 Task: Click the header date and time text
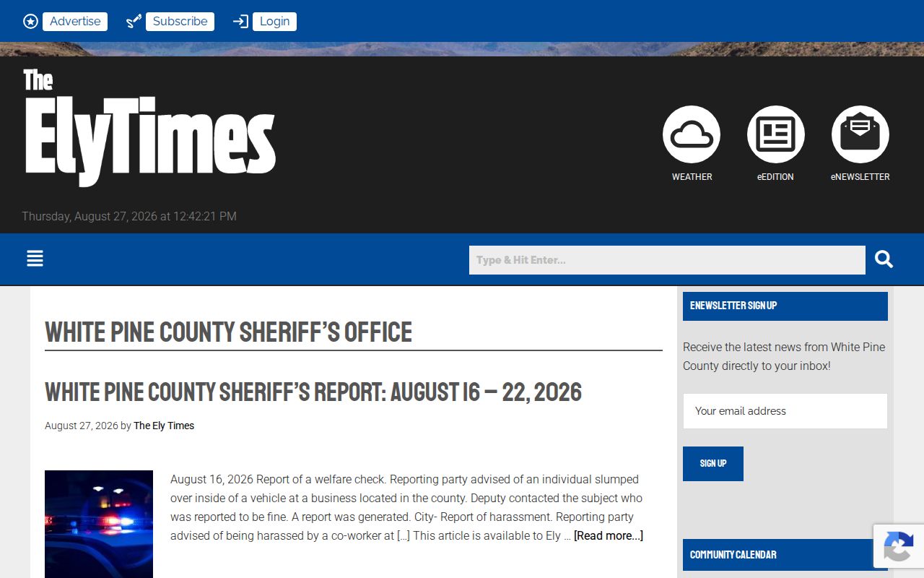(129, 216)
